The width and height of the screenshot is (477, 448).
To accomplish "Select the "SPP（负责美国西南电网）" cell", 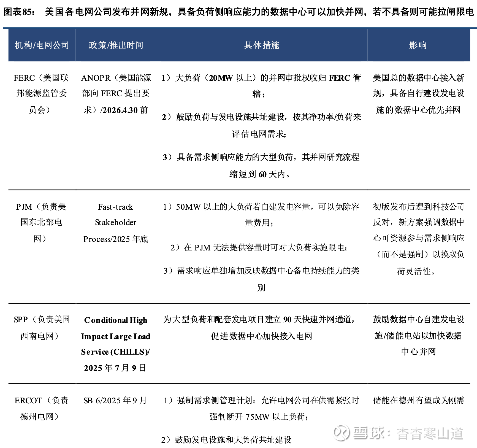I will (42, 328).
